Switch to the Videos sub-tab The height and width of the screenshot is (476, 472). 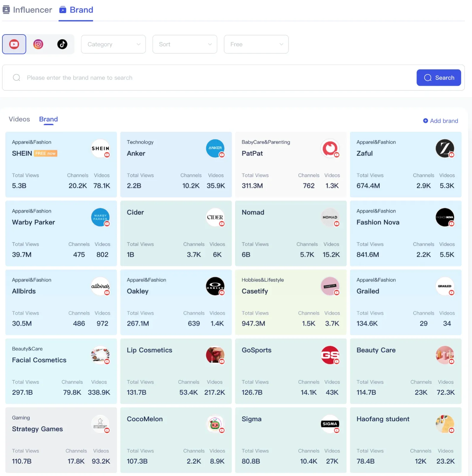(x=19, y=119)
